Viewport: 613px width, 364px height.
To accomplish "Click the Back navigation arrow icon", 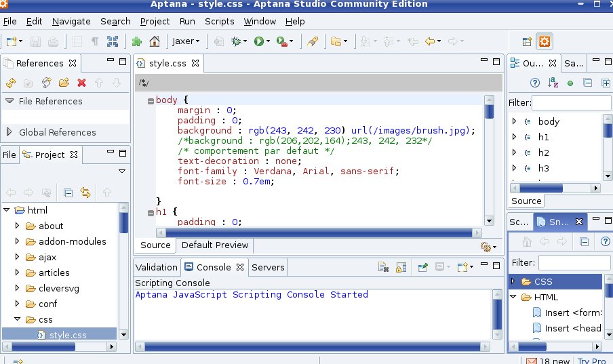I will (430, 41).
